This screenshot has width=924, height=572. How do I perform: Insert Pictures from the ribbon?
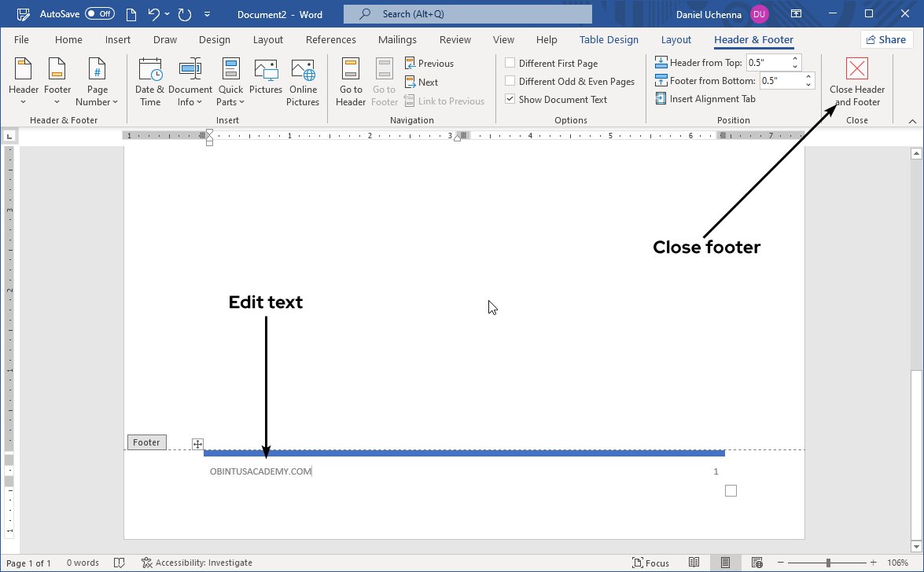point(266,71)
